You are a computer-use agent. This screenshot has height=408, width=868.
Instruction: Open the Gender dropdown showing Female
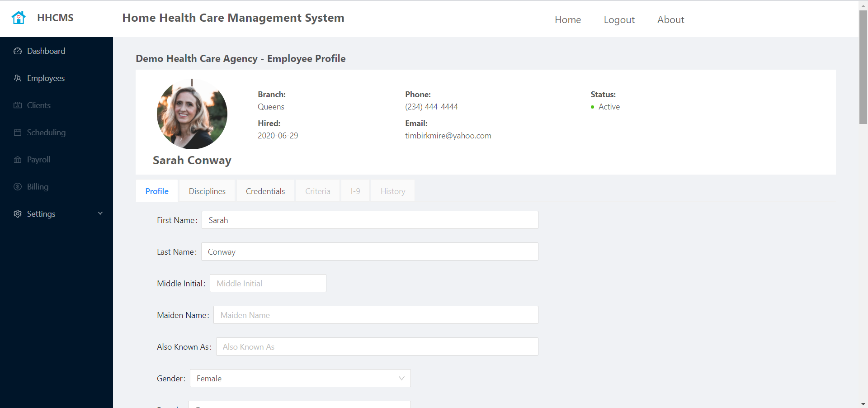pos(300,378)
